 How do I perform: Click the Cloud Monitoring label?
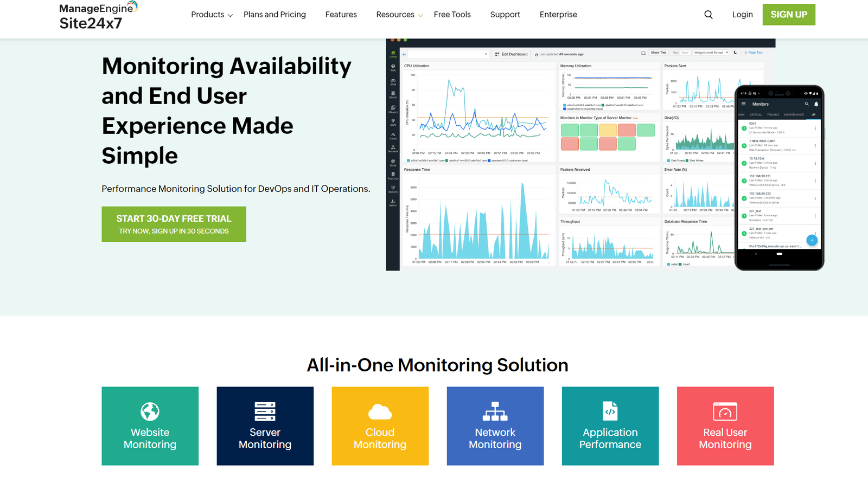[380, 439]
